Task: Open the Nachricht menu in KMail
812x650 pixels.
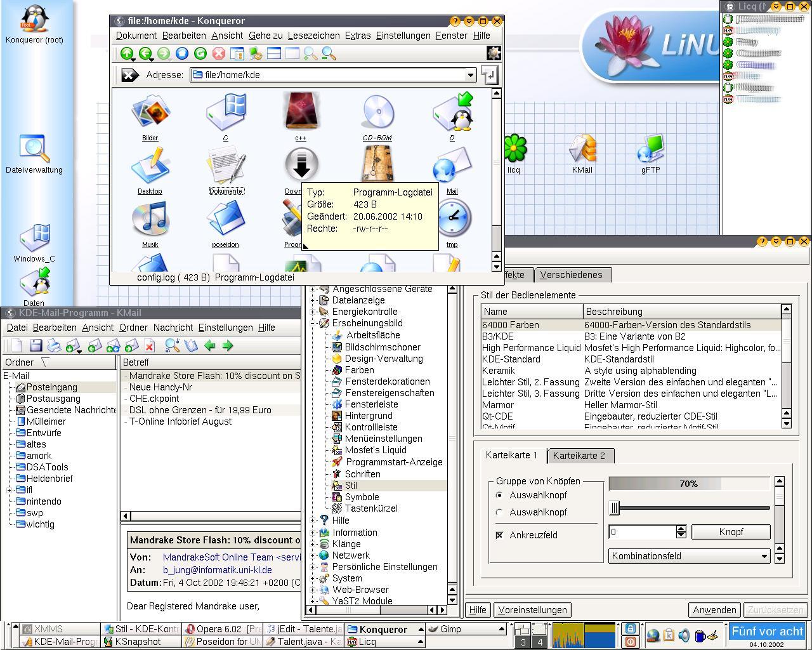Action: pyautogui.click(x=173, y=328)
